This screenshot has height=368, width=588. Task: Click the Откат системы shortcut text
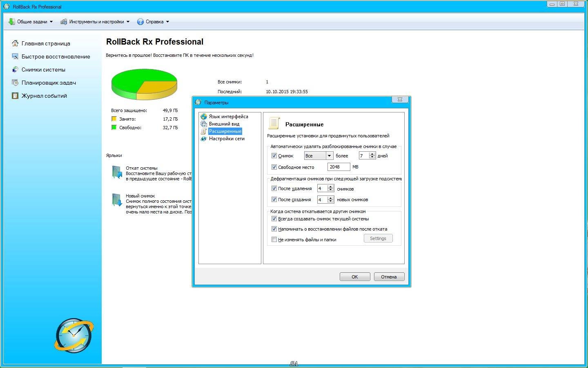142,168
